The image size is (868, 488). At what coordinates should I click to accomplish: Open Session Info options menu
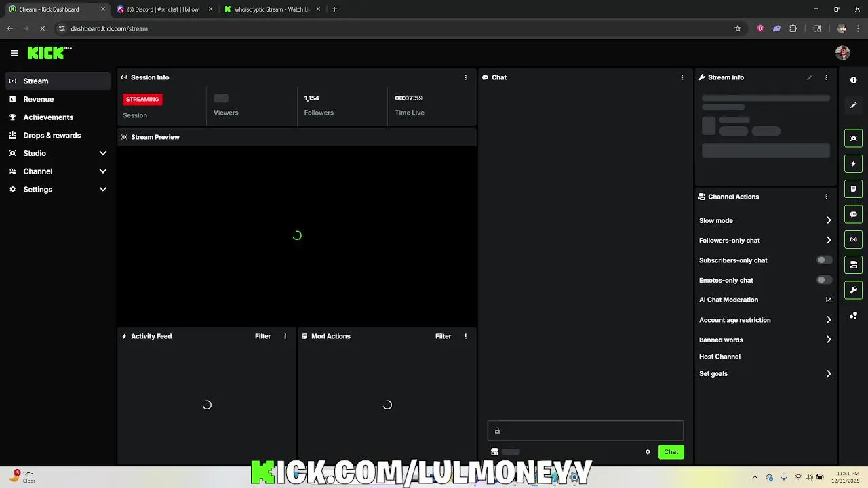tap(465, 77)
